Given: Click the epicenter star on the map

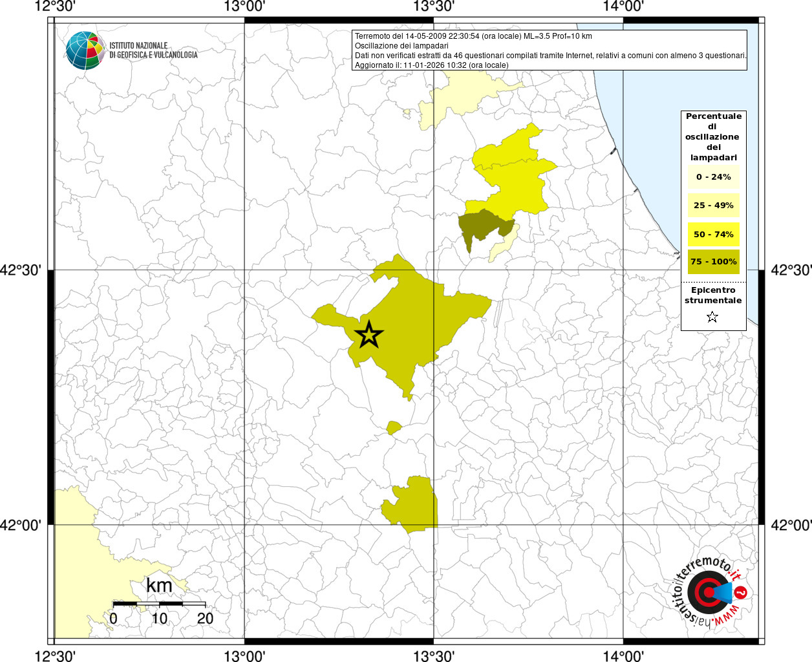Looking at the screenshot, I should click(369, 335).
